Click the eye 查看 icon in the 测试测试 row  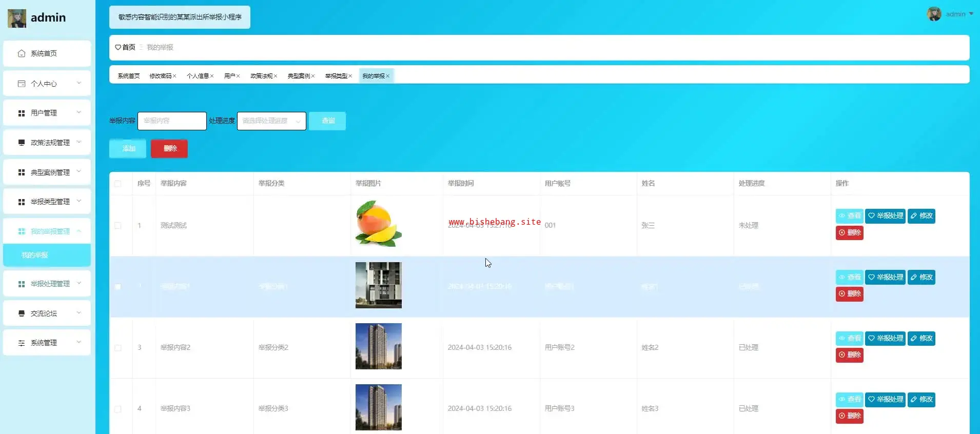tap(842, 215)
